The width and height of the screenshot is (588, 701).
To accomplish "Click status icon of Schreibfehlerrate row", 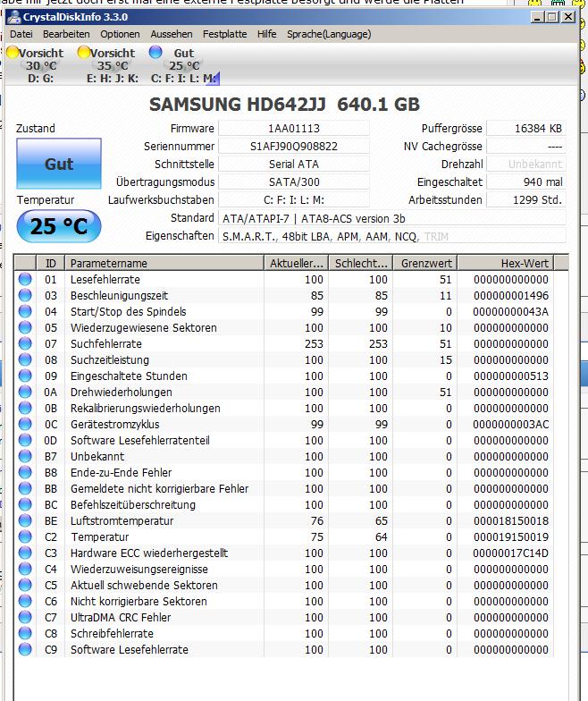I will tap(25, 633).
